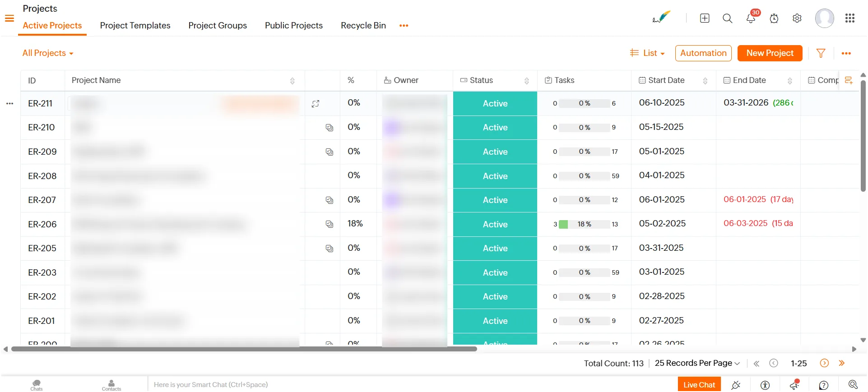Open the List view switcher dropdown
The image size is (868, 392).
pos(647,53)
